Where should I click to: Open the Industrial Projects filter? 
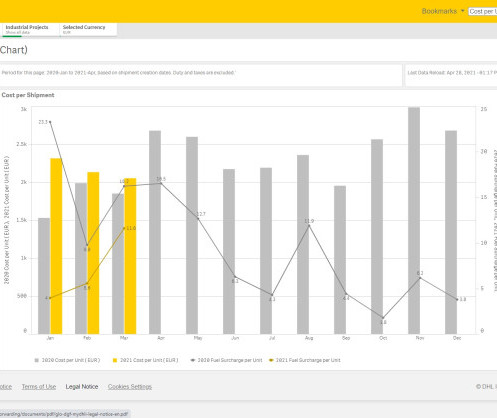31,29
